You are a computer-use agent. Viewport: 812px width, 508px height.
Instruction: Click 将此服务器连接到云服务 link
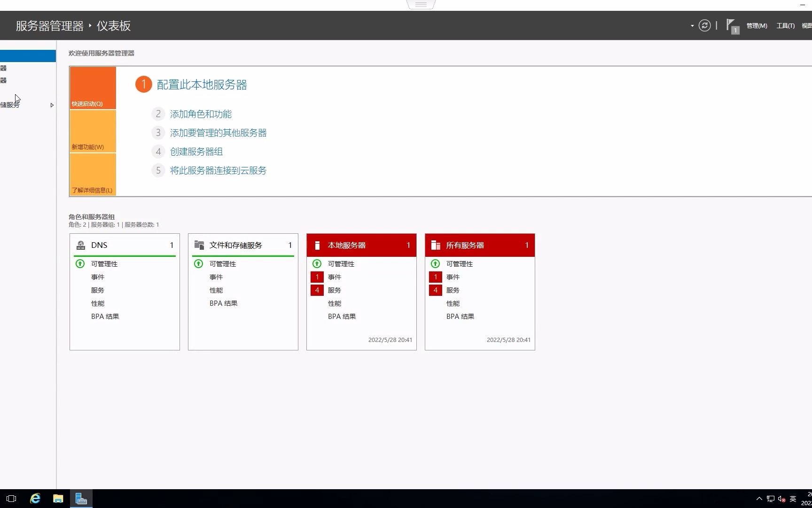click(x=218, y=170)
